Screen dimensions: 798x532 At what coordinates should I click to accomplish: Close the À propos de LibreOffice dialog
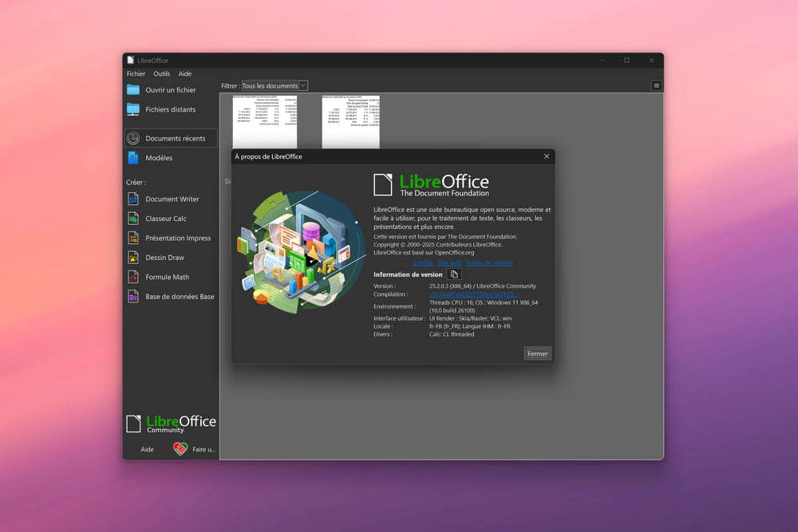[x=547, y=156]
